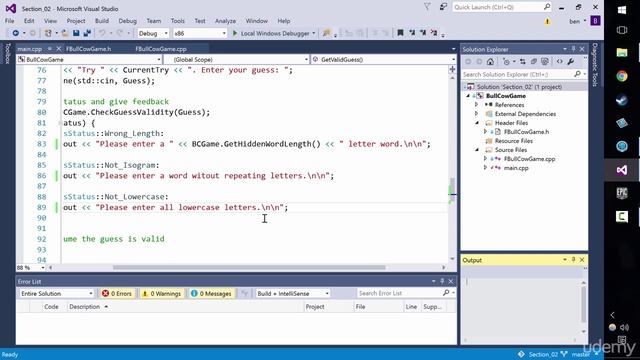Image resolution: width=640 pixels, height=360 pixels.
Task: Collapse the Source Files folder
Action: (x=477, y=150)
